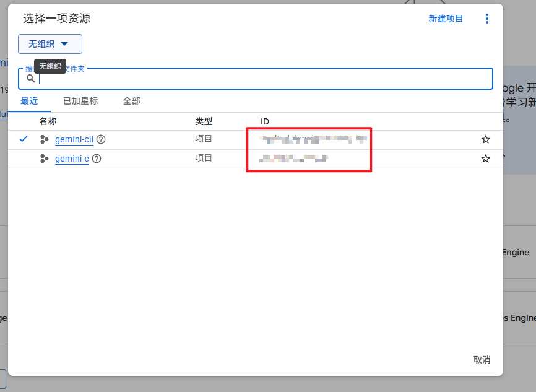The width and height of the screenshot is (536, 392).
Task: Click the search projects and folders field
Action: pyautogui.click(x=260, y=79)
